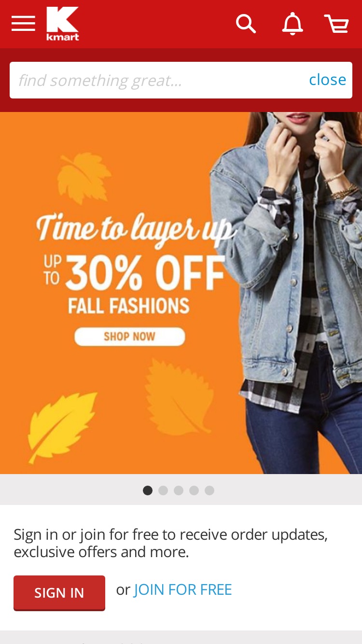362x644 pixels.
Task: Open the hamburger navigation menu
Action: (23, 23)
